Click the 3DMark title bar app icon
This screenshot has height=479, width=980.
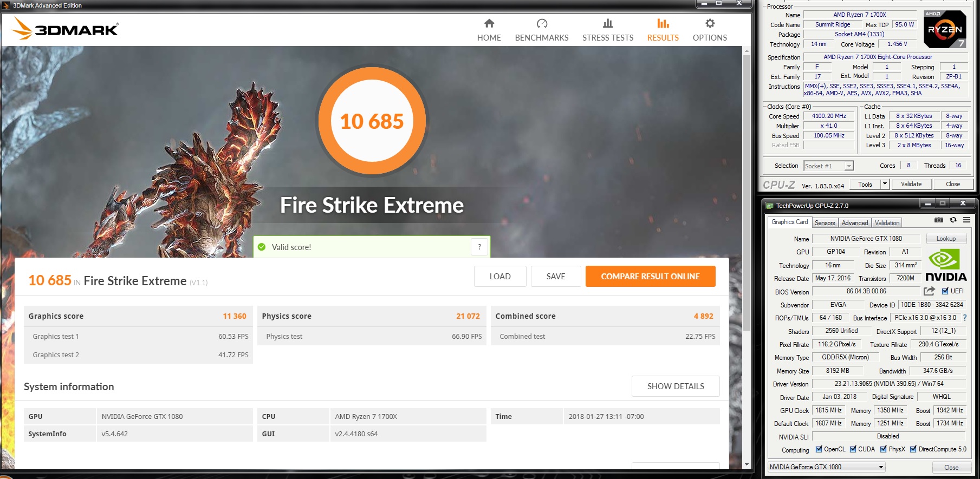coord(7,5)
